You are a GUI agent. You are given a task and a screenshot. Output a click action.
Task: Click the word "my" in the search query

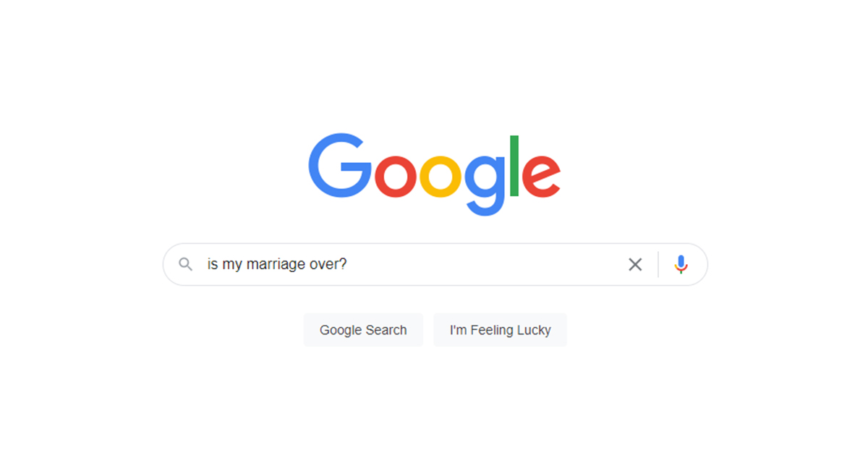[x=232, y=266]
